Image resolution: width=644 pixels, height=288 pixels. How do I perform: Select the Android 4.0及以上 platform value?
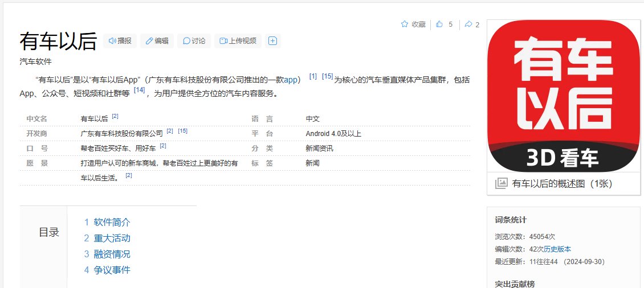(333, 134)
